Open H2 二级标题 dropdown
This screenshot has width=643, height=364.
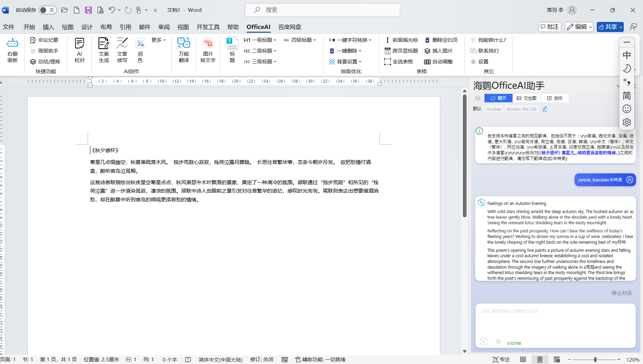coord(260,51)
